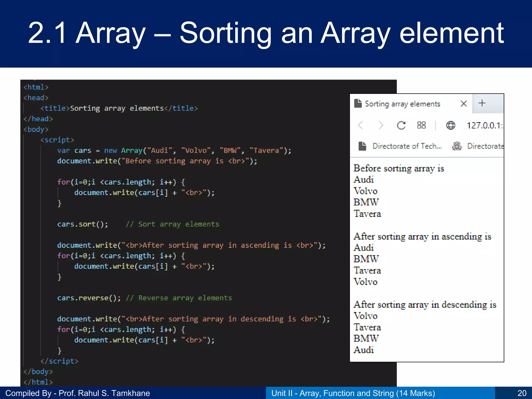Image resolution: width=532 pixels, height=399 pixels.
Task: Click the document icon of first bookmark
Action: pyautogui.click(x=362, y=146)
